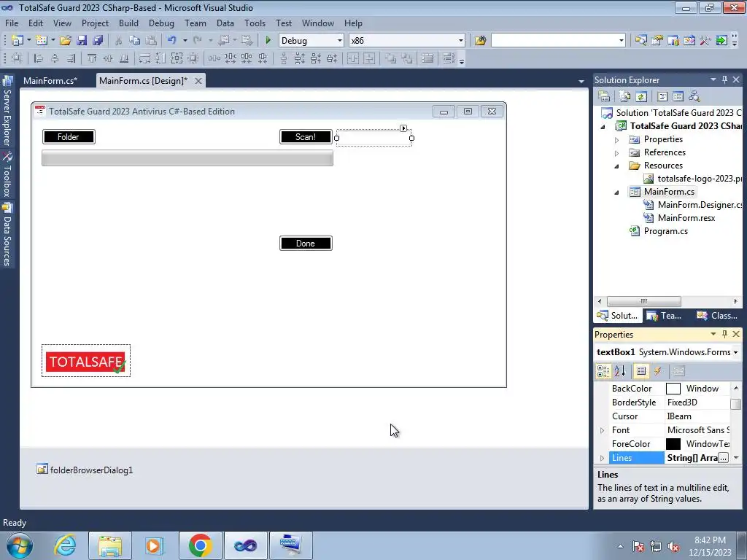Collapse the MainForm.cs node
The width and height of the screenshot is (747, 560).
coord(616,192)
